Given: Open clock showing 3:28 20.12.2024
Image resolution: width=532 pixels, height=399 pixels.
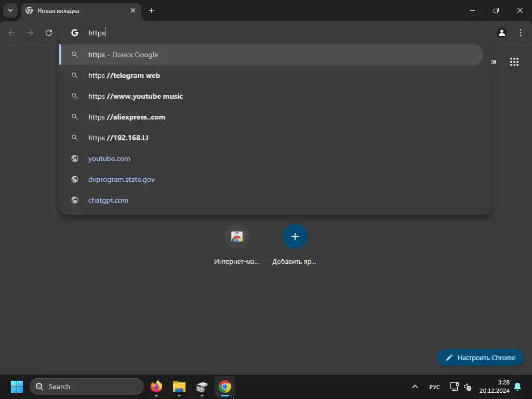Looking at the screenshot, I should coord(495,387).
